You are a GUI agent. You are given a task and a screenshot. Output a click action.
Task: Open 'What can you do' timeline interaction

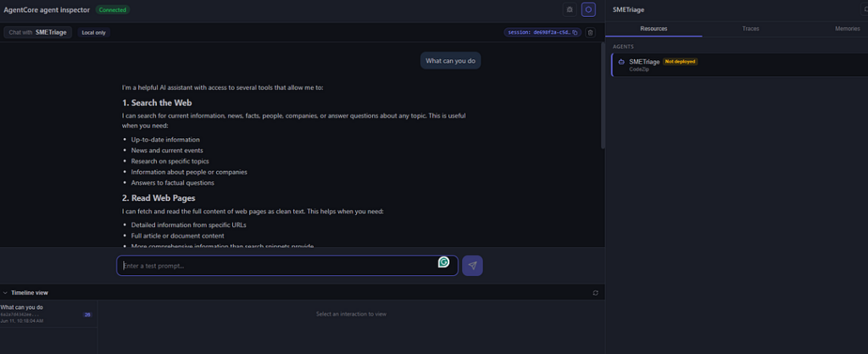[48, 313]
